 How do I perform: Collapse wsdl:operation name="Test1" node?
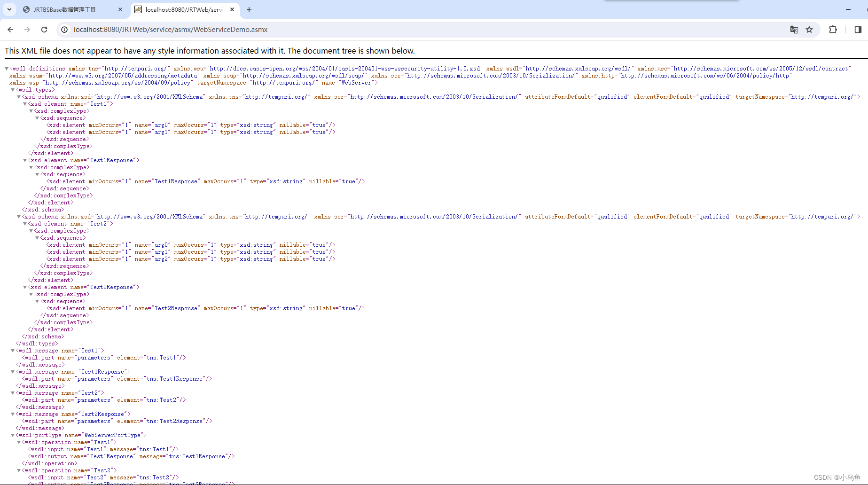[19, 442]
